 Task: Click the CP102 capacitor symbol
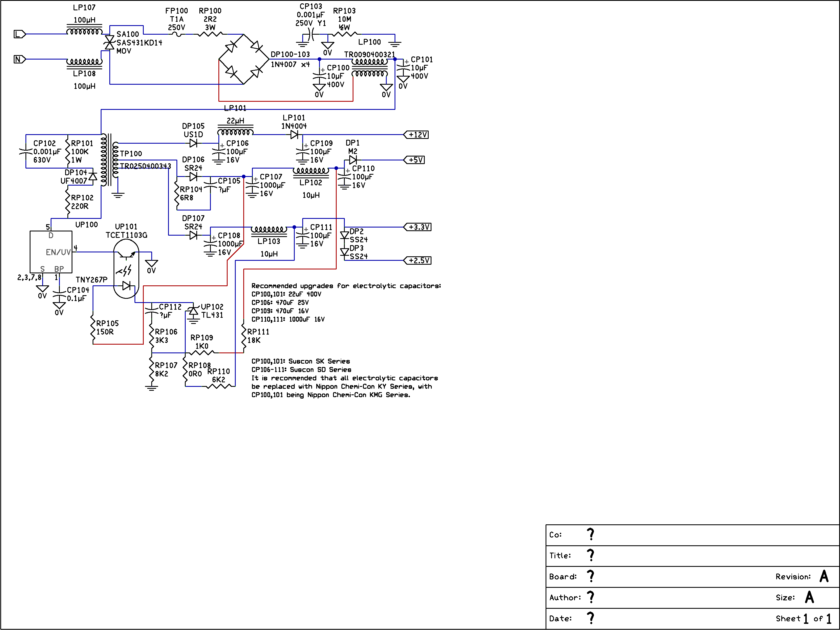point(26,151)
